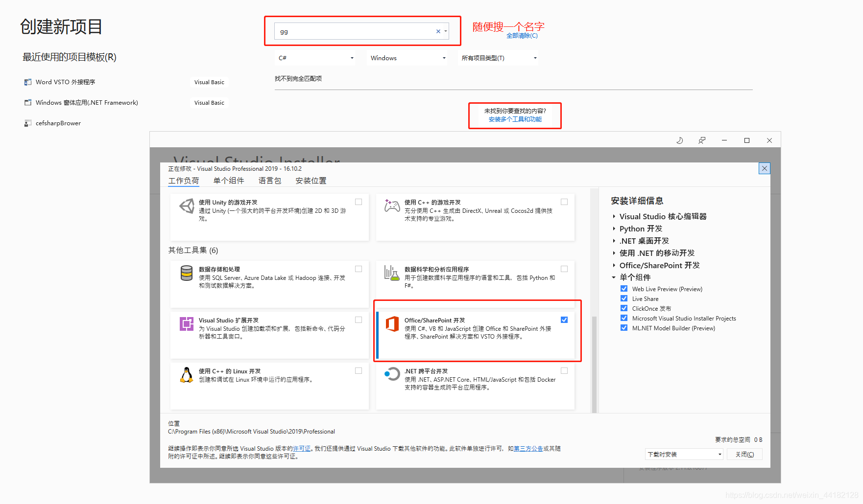Click the 关闭 button

(744, 455)
